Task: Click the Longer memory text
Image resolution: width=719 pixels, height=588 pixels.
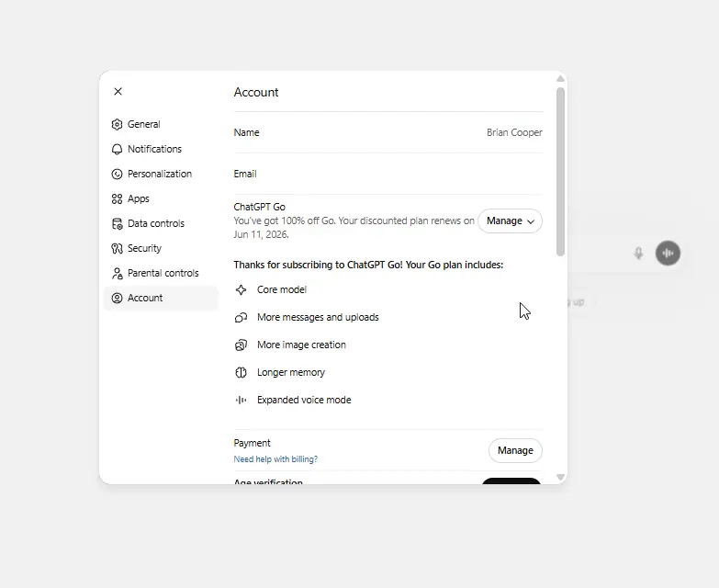Action: tap(291, 372)
